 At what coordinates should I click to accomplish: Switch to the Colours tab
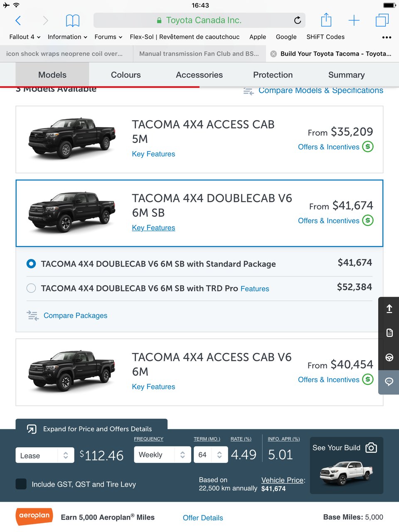[126, 75]
